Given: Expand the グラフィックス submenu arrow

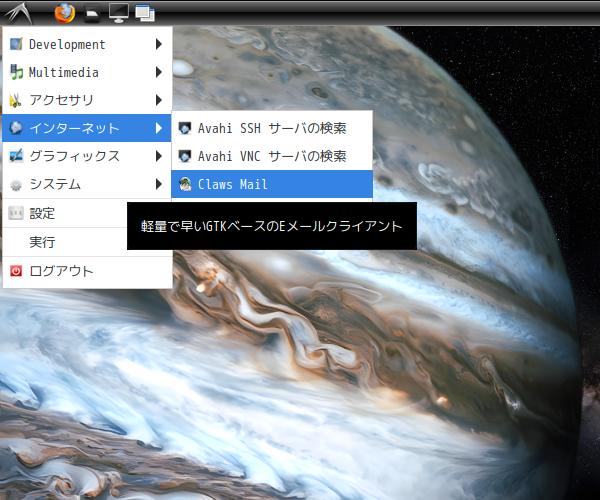Looking at the screenshot, I should point(159,156).
